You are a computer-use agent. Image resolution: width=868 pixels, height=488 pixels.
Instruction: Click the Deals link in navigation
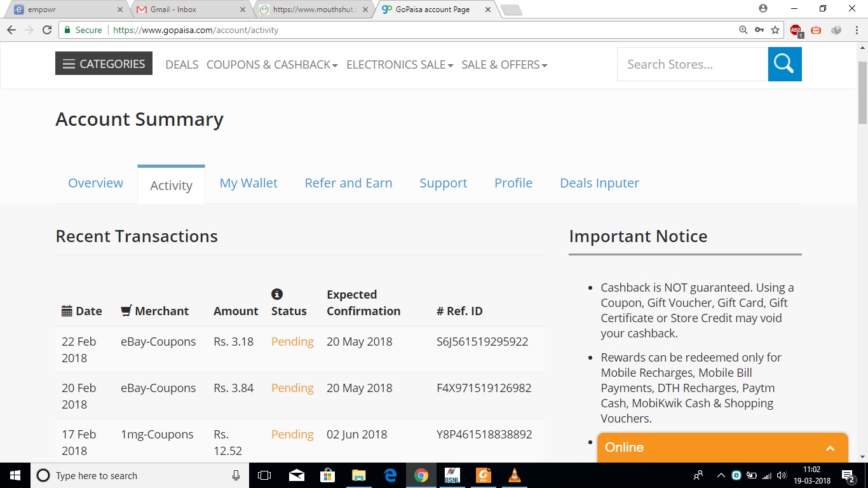182,65
